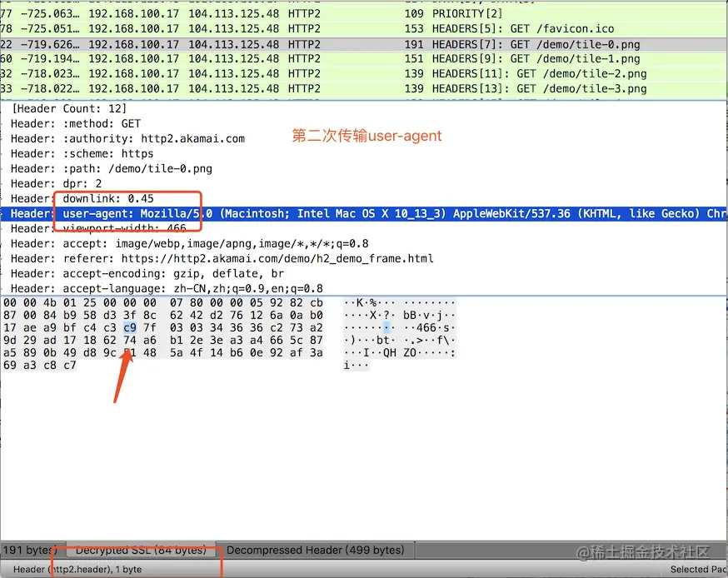This screenshot has width=728, height=578.
Task: Click the highlighted c9 hex byte
Action: pyautogui.click(x=130, y=328)
